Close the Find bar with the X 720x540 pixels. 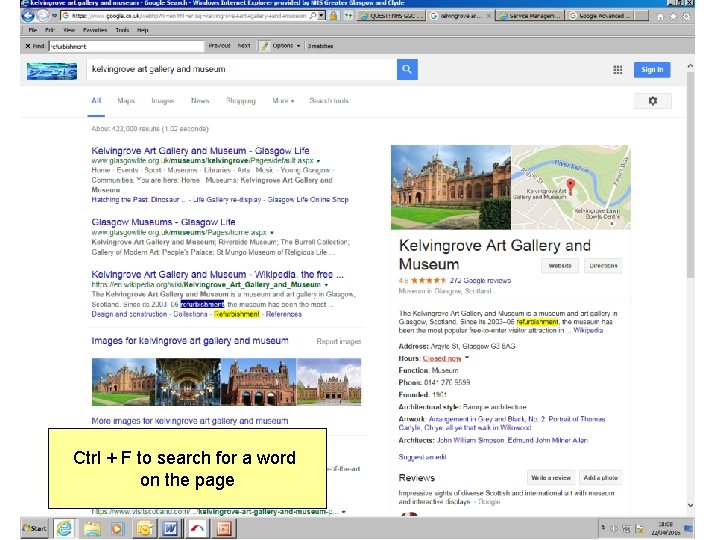28,46
